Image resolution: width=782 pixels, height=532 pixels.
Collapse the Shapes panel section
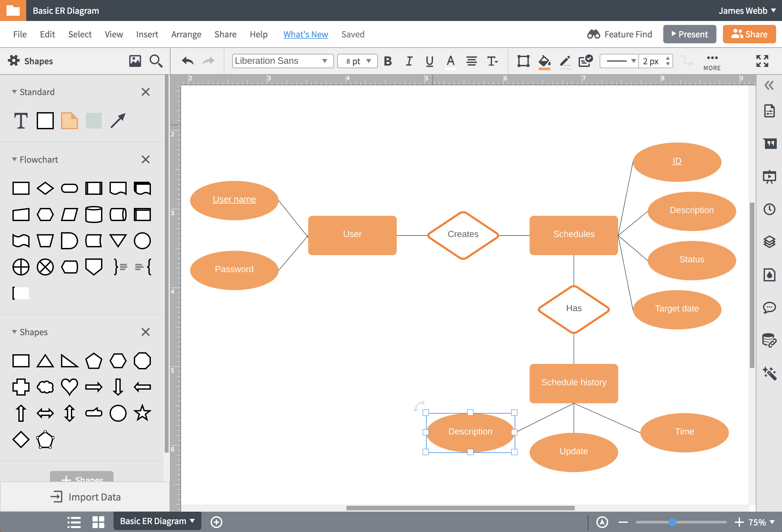pyautogui.click(x=13, y=332)
